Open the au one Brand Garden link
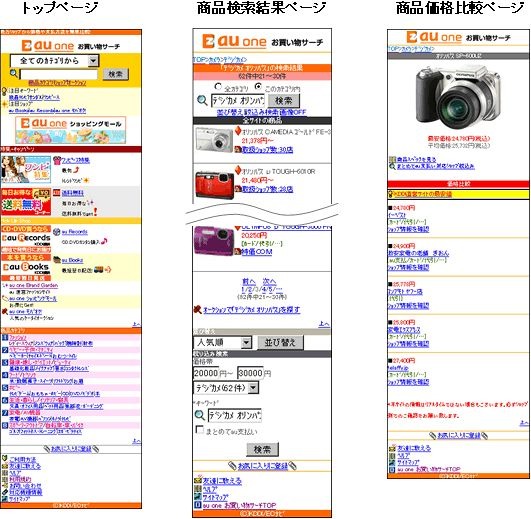Viewport: 531px width, 519px height. [34, 285]
